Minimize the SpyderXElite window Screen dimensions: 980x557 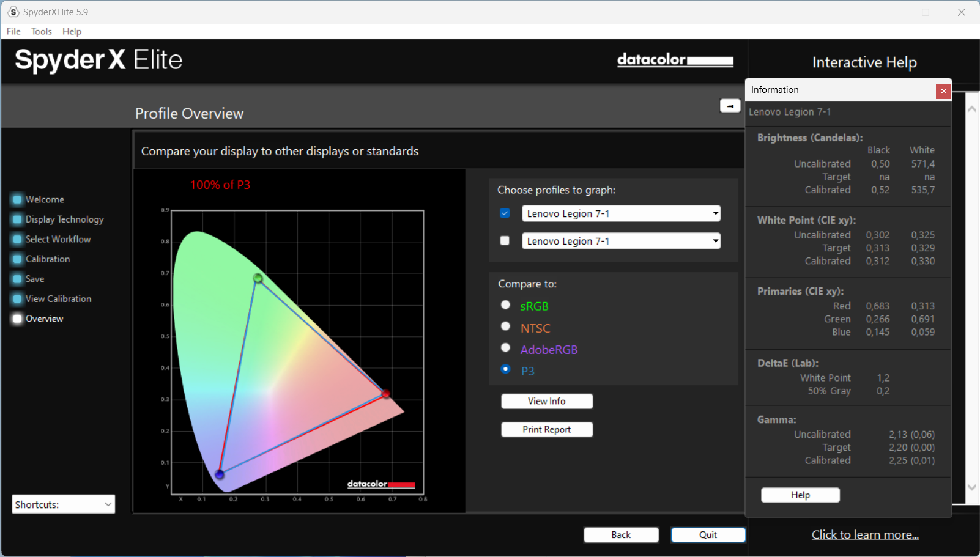coord(890,12)
